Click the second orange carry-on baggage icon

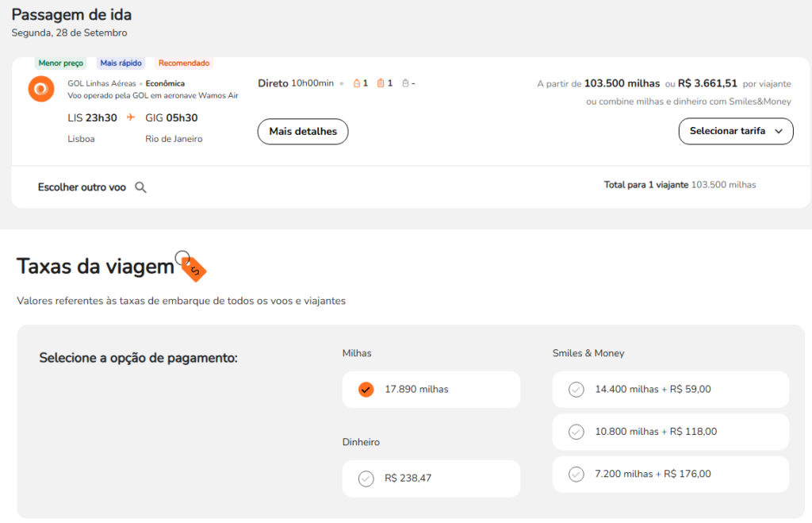(x=381, y=83)
